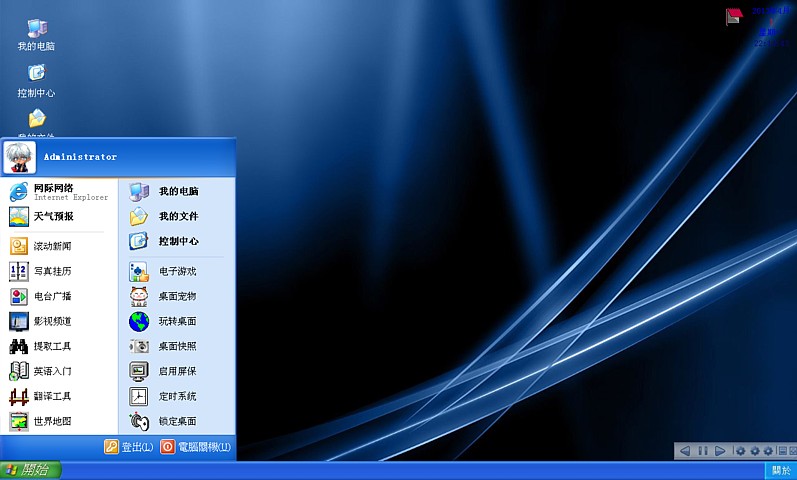Launch 桌面宠物 desktop pet

(176, 296)
